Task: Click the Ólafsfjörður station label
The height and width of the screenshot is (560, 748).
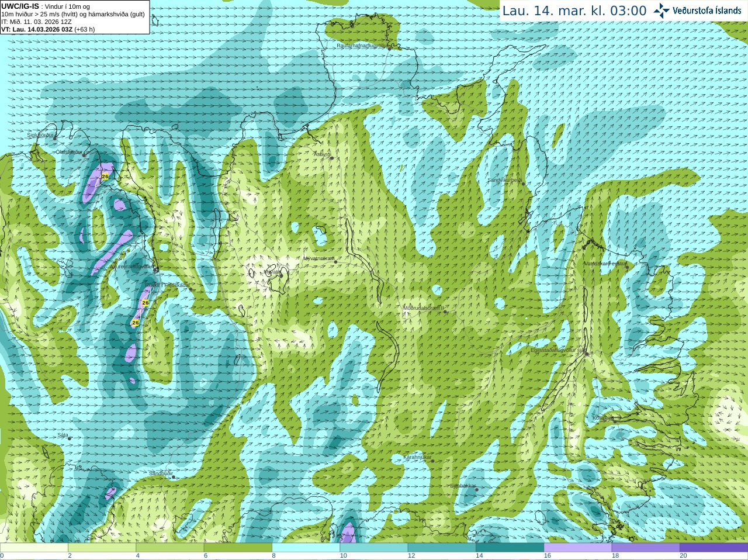Action: [x=69, y=152]
